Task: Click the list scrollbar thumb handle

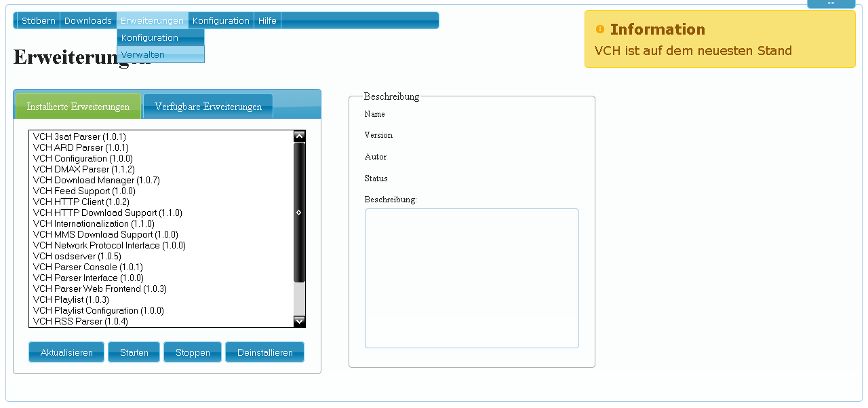Action: [x=299, y=212]
